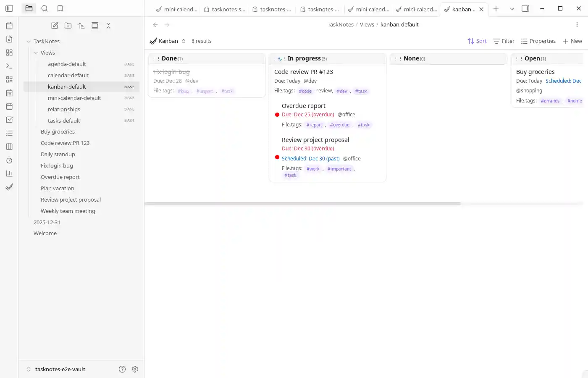Open the Kanban view type dropdown
This screenshot has width=588, height=378.
coord(183,41)
